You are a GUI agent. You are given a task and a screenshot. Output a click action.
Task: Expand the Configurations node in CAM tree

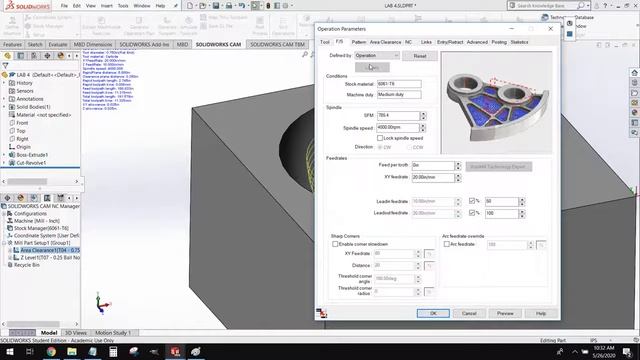click(x=4, y=213)
